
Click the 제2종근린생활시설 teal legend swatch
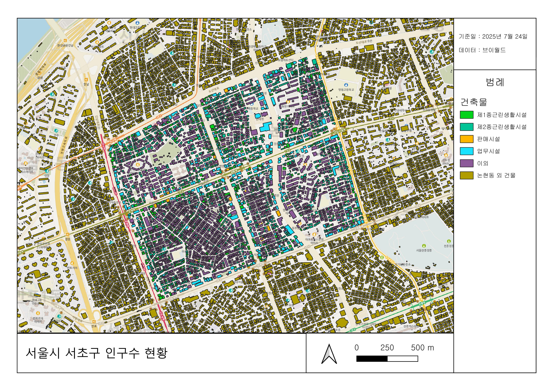pos(466,127)
